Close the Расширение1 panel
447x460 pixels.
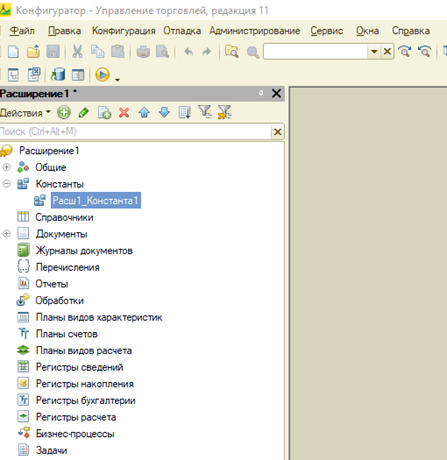coord(276,93)
